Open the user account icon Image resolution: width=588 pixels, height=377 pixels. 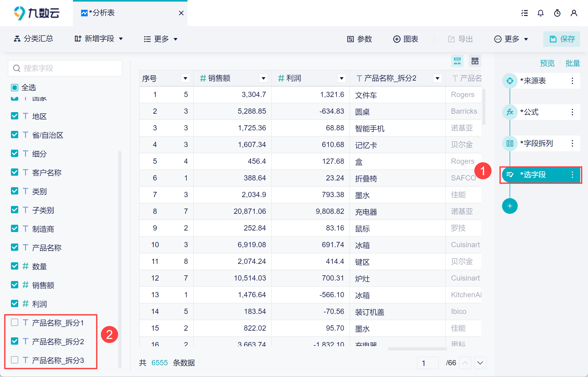click(x=574, y=13)
